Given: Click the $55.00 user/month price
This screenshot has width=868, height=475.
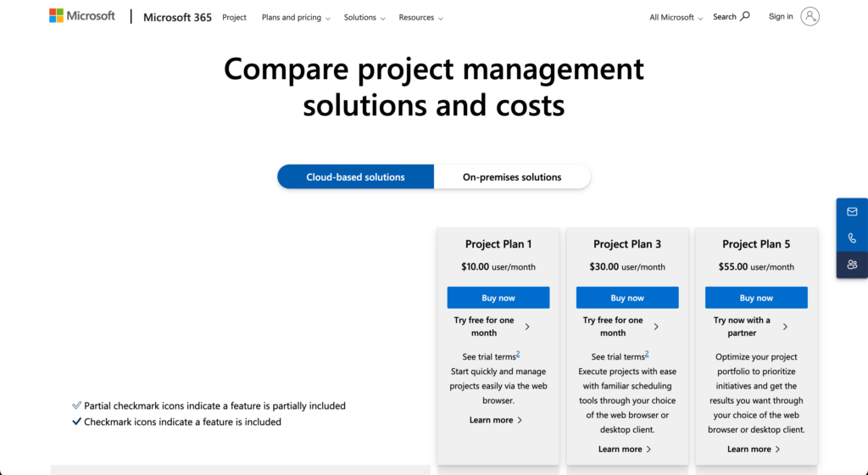Looking at the screenshot, I should tap(756, 266).
